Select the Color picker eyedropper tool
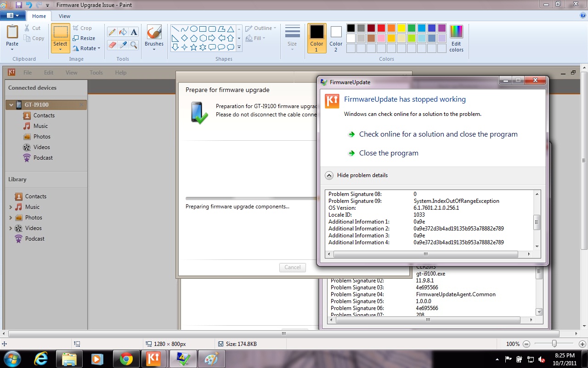588x368 pixels. click(x=123, y=45)
